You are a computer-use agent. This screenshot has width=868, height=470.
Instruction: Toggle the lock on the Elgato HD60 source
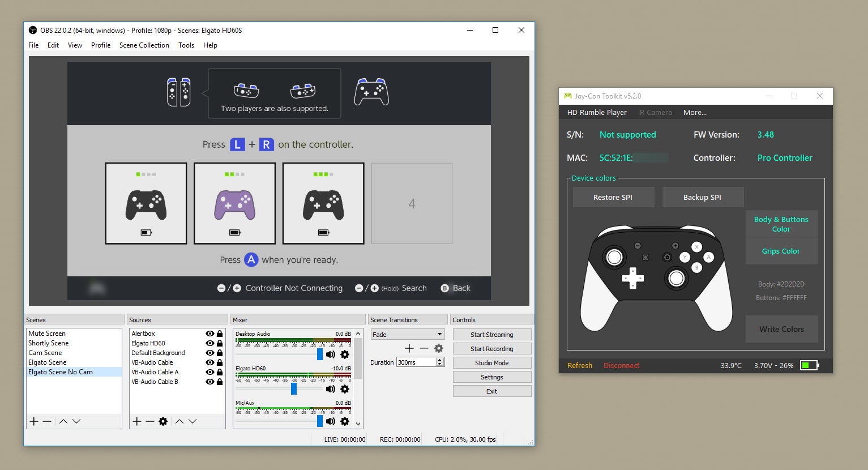[x=220, y=343]
